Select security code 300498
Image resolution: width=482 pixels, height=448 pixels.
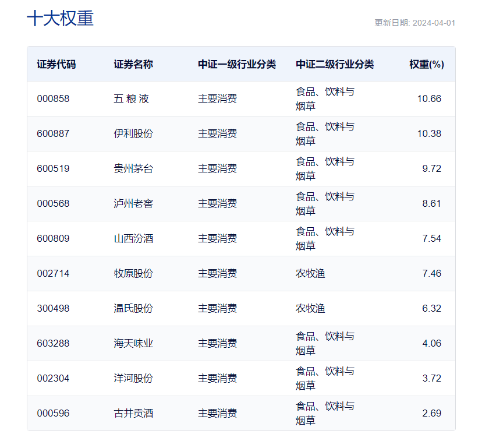(x=53, y=308)
